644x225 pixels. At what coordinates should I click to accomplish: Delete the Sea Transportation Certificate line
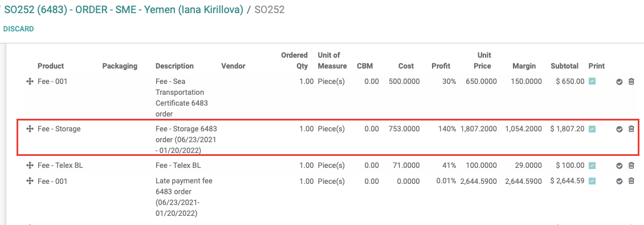click(x=631, y=82)
